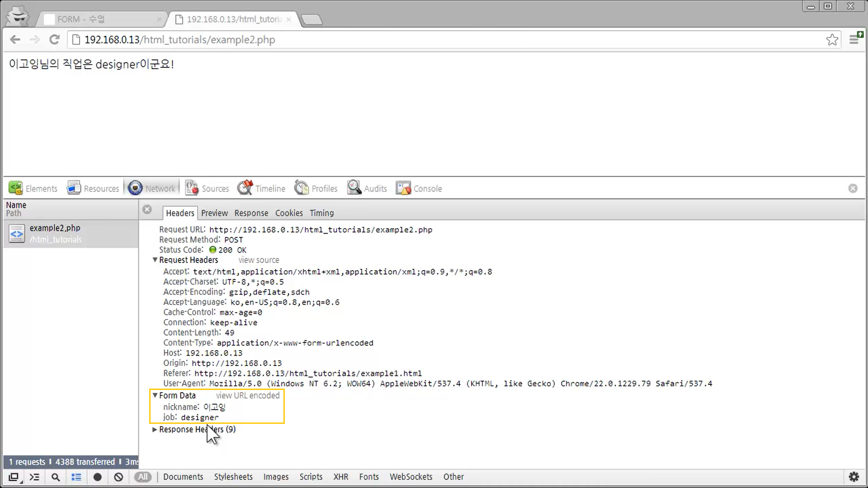The height and width of the screenshot is (488, 868).
Task: Open the Elements panel icon
Action: coord(16,188)
